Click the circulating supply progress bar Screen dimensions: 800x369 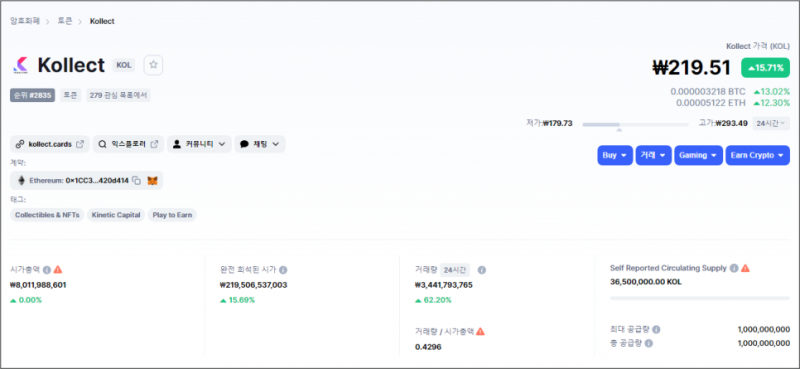[x=699, y=298]
